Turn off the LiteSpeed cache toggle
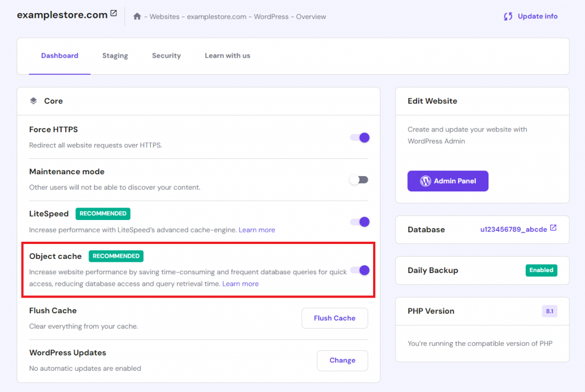The image size is (585, 392). pyautogui.click(x=359, y=221)
